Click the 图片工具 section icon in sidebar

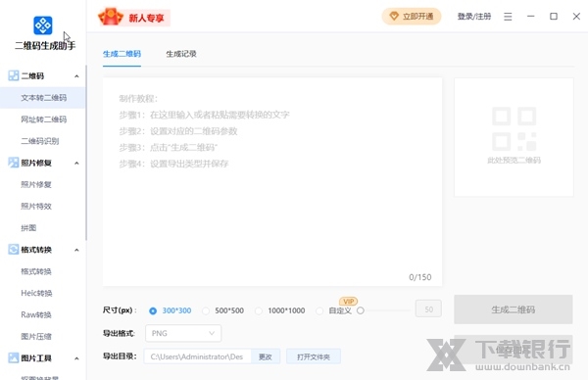(x=14, y=357)
